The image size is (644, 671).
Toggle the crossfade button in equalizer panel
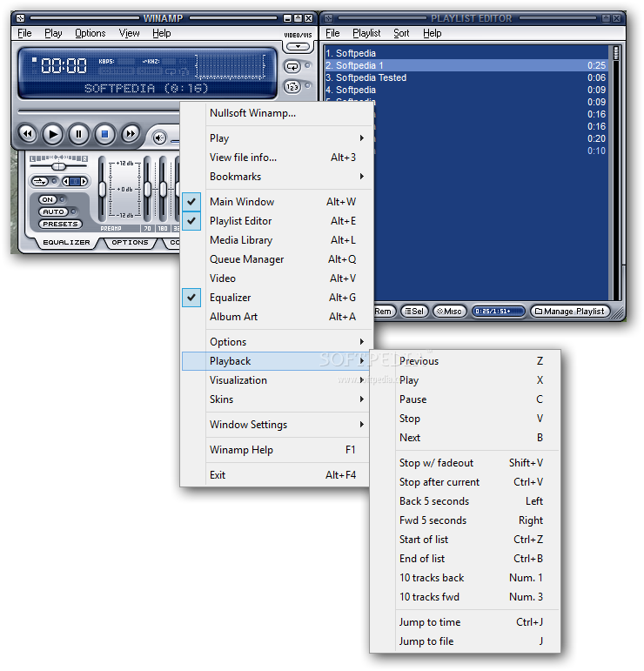pyautogui.click(x=40, y=181)
